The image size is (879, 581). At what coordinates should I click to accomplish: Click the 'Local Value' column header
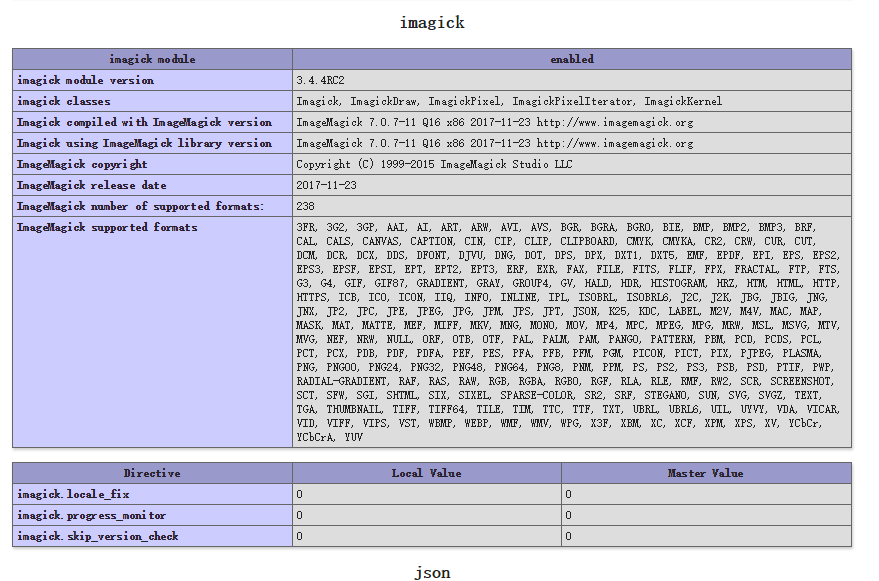(x=427, y=473)
